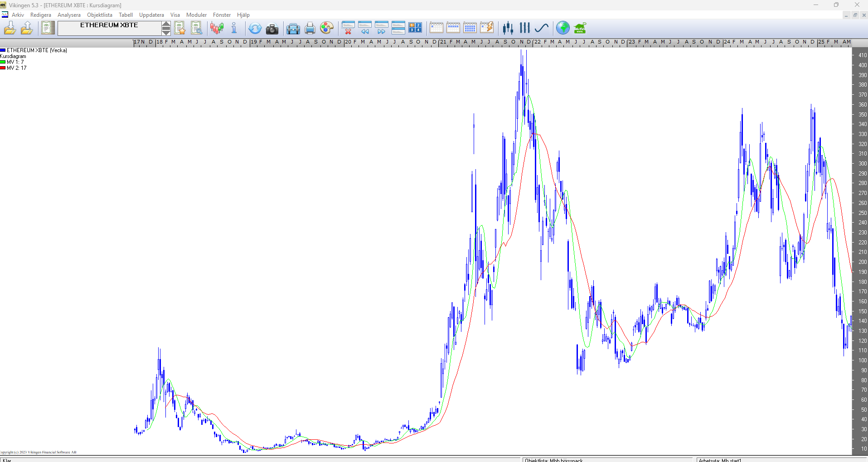Image resolution: width=868 pixels, height=462 pixels.
Task: Switch to bar chart type
Action: click(x=524, y=28)
